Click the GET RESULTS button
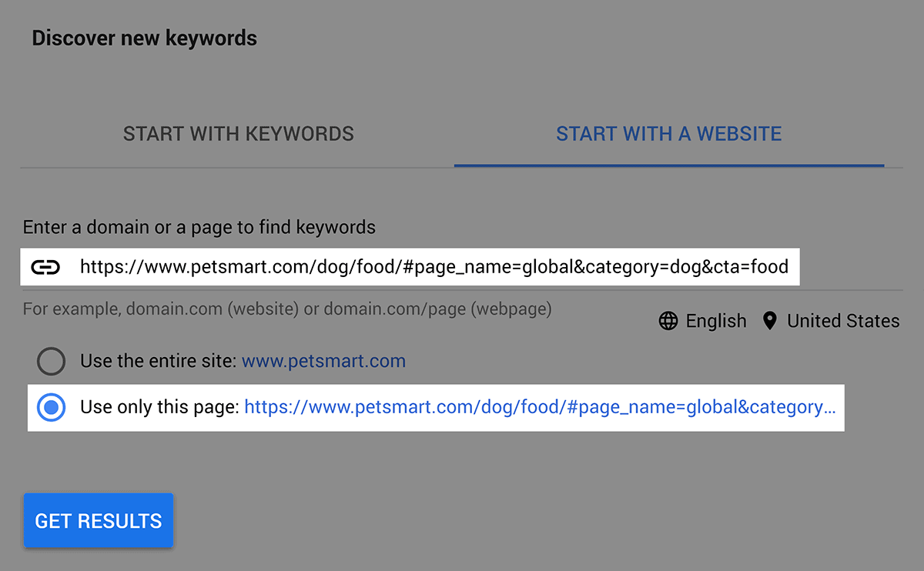Screen dimensions: 924x571 (x=98, y=521)
